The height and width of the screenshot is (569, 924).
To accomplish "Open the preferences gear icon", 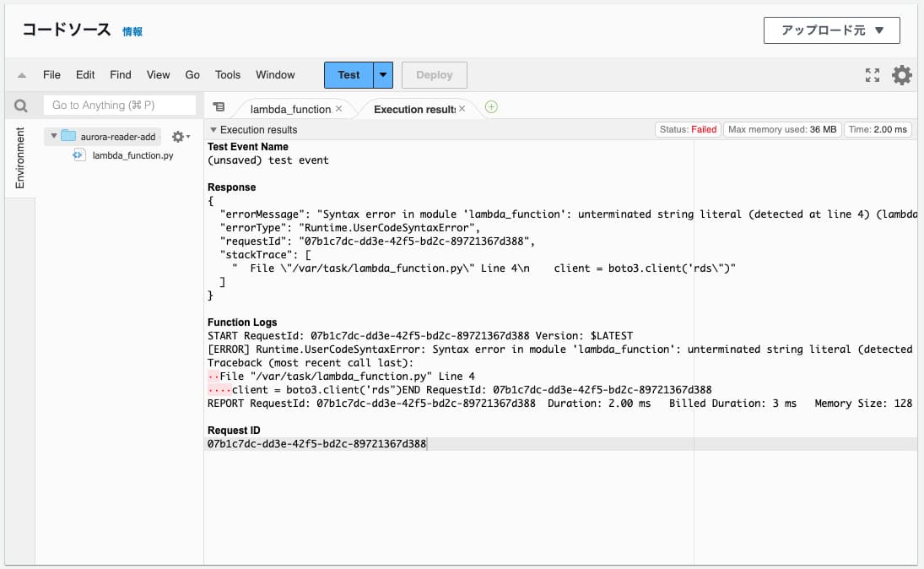I will click(902, 75).
